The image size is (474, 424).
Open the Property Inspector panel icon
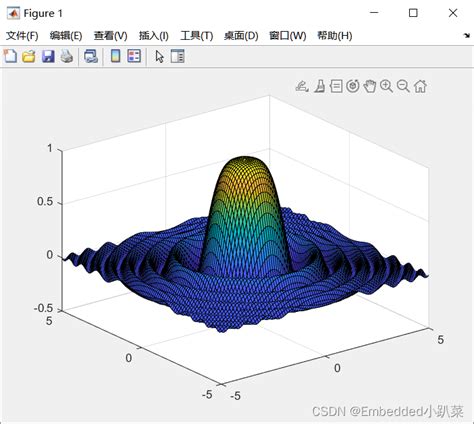pyautogui.click(x=177, y=56)
